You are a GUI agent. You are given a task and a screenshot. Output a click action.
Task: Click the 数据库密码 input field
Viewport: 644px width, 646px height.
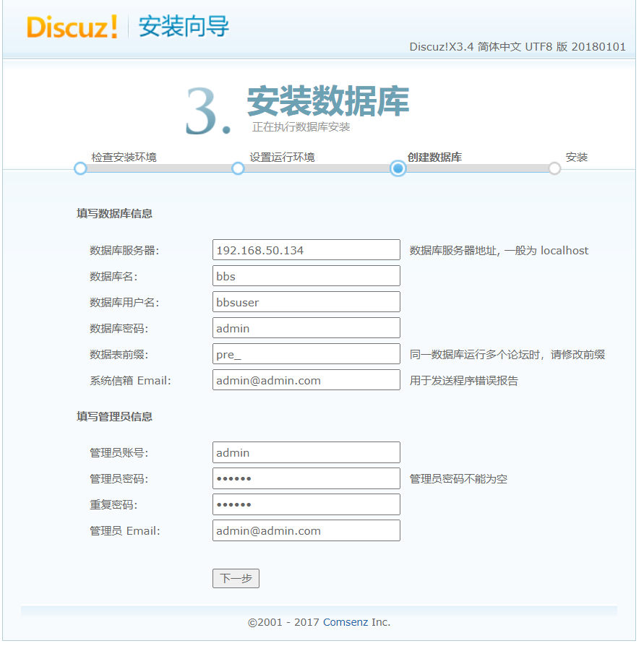306,327
